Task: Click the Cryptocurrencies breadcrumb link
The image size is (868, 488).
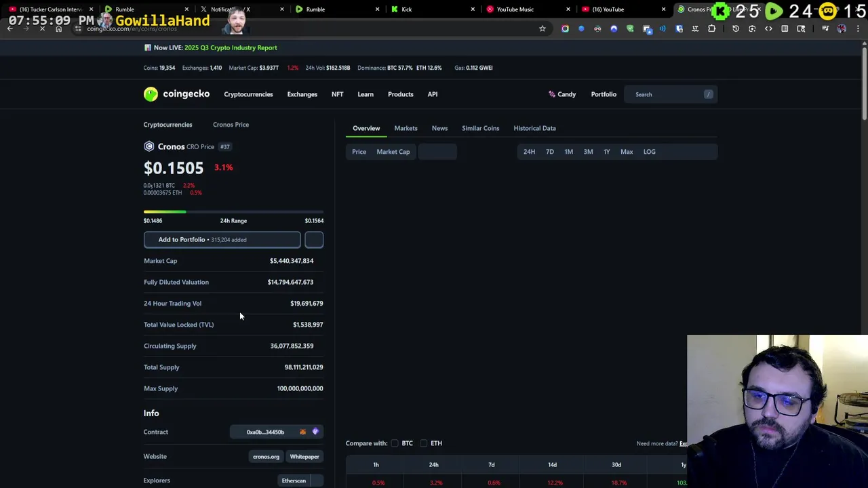Action: 167,125
